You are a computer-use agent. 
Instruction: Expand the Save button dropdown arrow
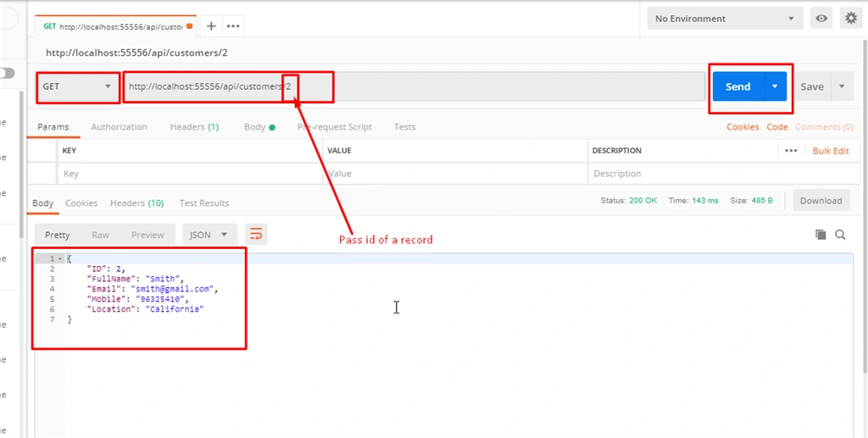842,86
